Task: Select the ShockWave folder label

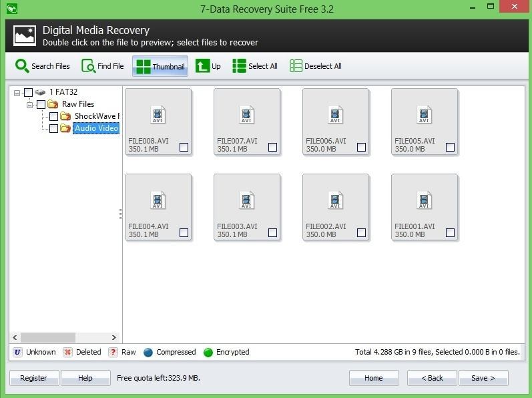Action: tap(97, 116)
